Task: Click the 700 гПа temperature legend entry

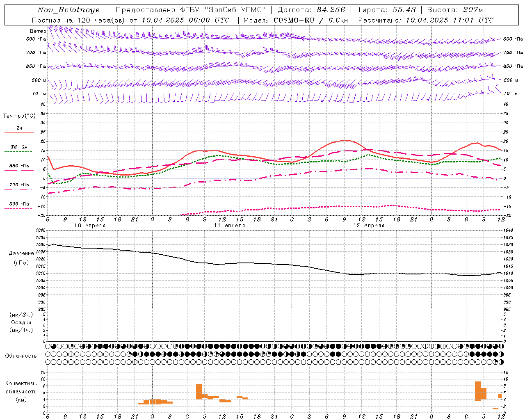Action: [19, 185]
